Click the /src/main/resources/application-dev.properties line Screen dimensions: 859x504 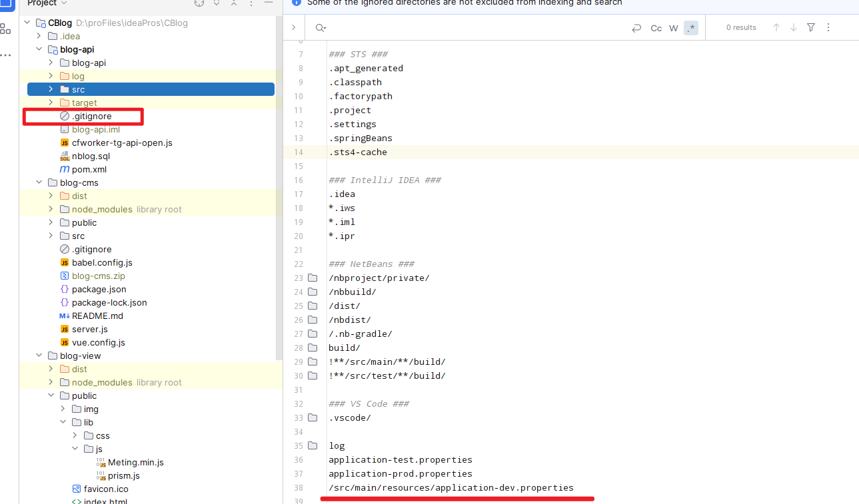coord(451,487)
